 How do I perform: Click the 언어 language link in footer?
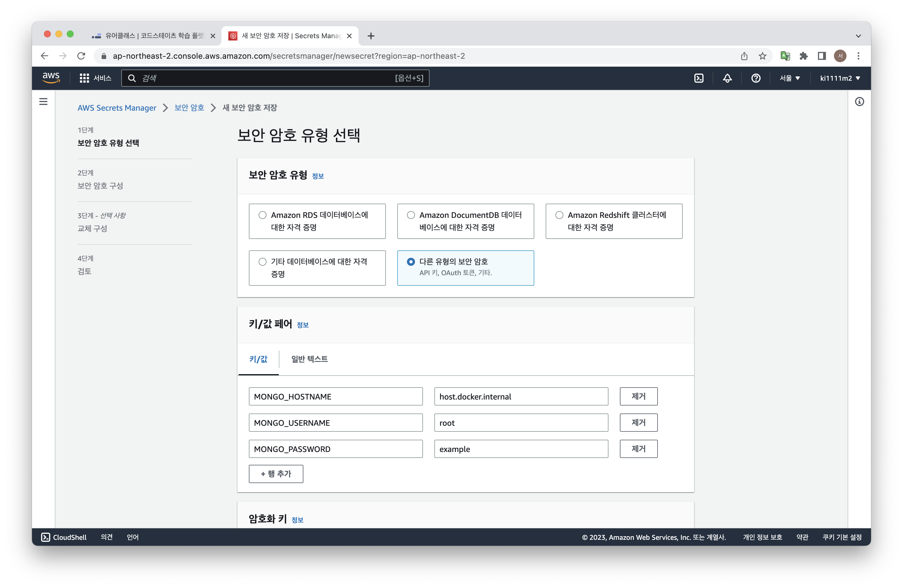pos(132,537)
